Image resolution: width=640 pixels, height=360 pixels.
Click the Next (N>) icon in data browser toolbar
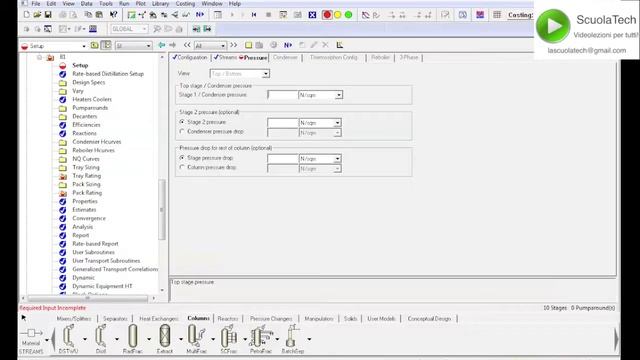[x=288, y=45]
